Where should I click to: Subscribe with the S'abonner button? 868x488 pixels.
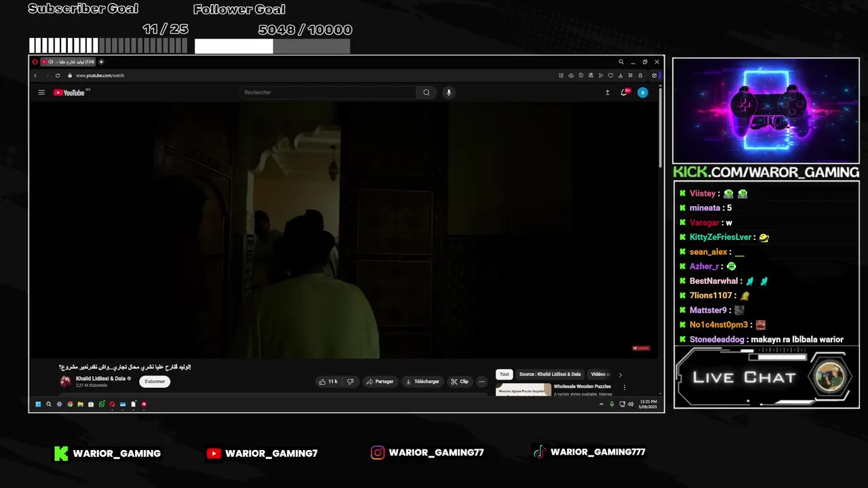(x=155, y=382)
